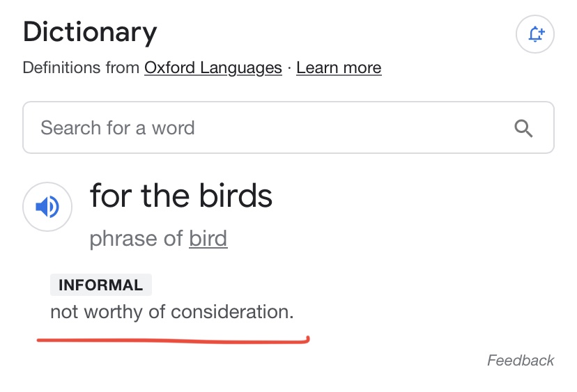Follow the Learn more link
Viewport: 577px width, 392px height.
pyautogui.click(x=339, y=68)
